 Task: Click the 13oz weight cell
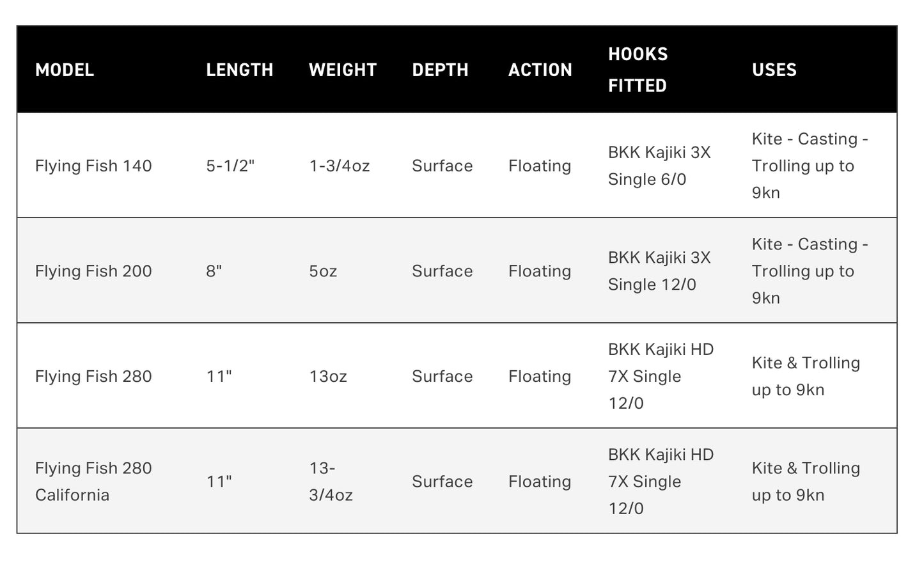328,376
